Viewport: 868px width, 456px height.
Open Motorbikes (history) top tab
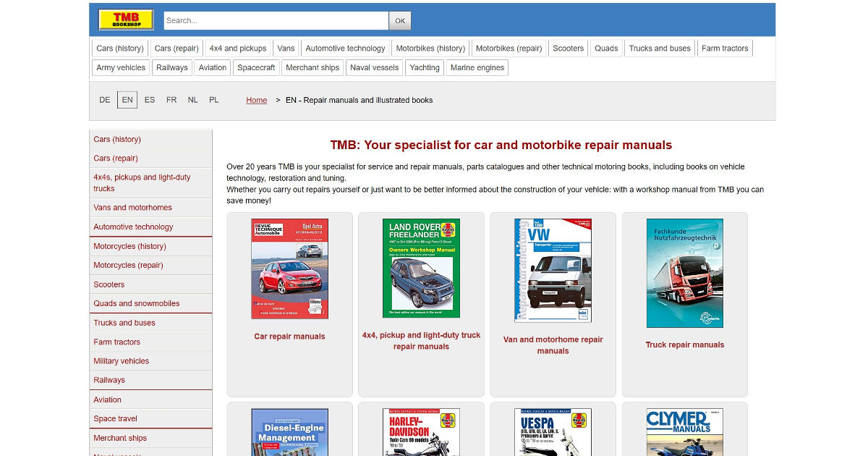[430, 48]
